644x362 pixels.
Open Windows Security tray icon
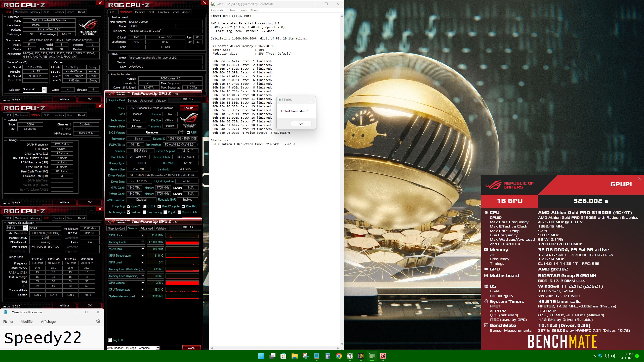coord(600,356)
